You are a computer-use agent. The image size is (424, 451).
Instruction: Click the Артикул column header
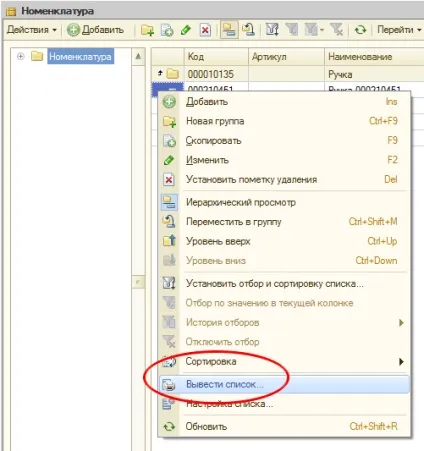click(x=286, y=56)
